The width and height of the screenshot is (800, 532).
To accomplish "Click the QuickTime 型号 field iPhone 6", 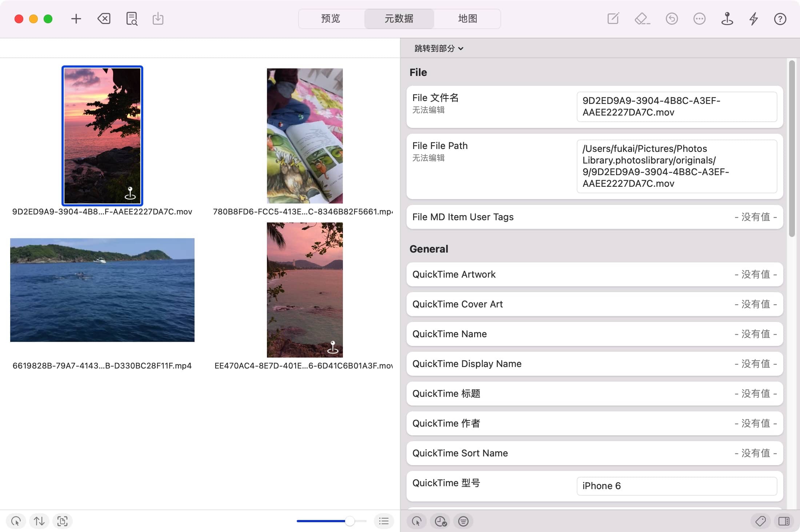I will point(677,486).
